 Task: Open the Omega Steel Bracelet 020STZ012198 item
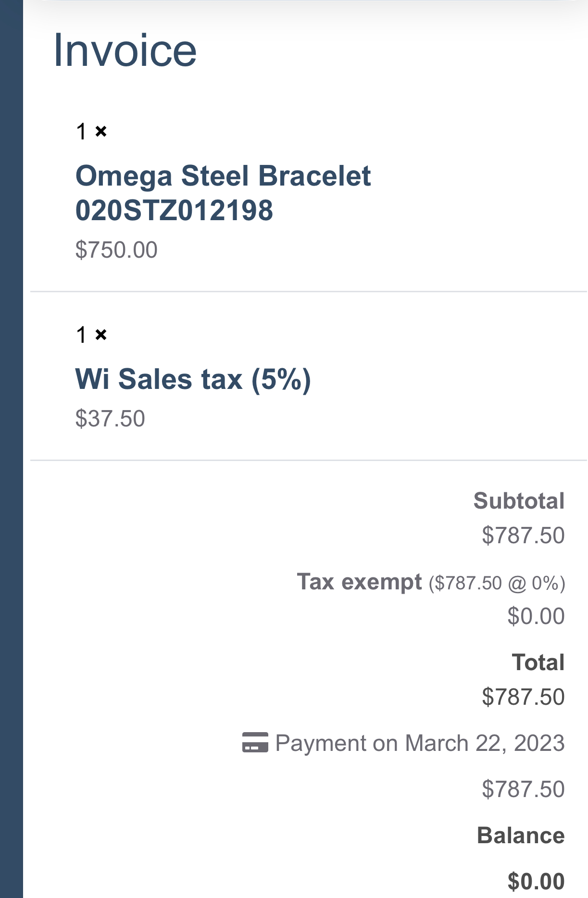tap(223, 193)
